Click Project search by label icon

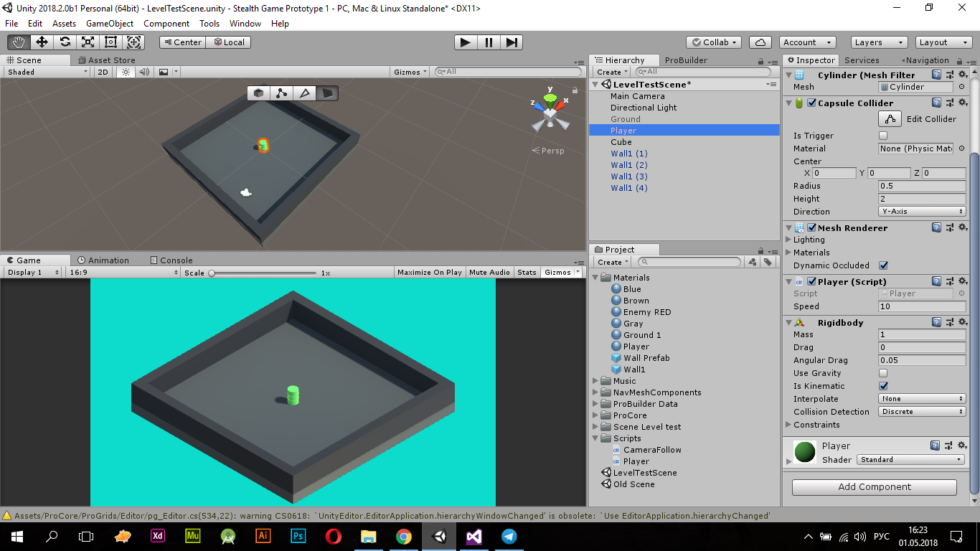click(768, 263)
